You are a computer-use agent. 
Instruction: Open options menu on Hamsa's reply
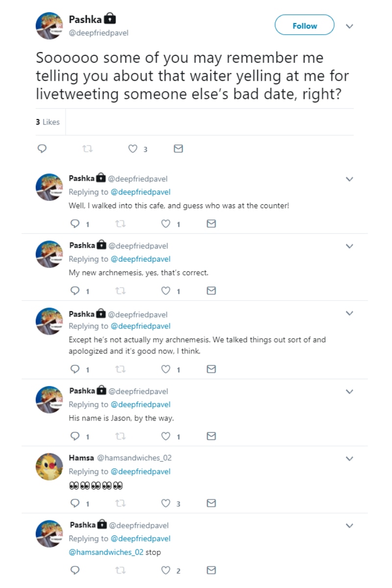(x=349, y=459)
